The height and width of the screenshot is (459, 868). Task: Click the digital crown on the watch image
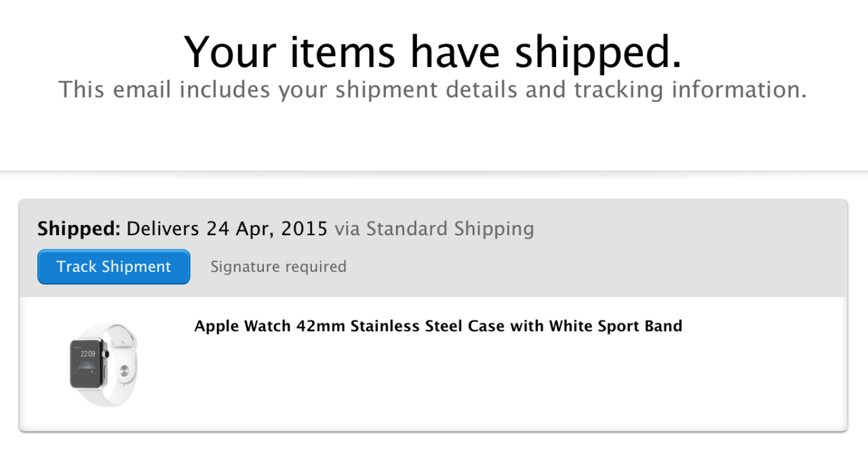(x=106, y=353)
